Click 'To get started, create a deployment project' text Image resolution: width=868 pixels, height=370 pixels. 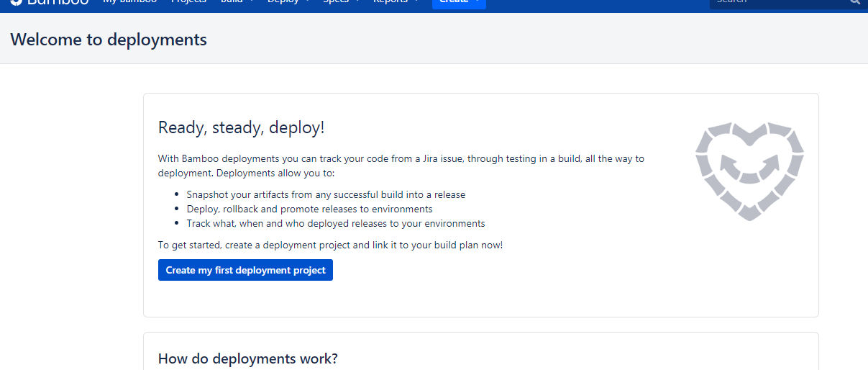pyautogui.click(x=331, y=245)
